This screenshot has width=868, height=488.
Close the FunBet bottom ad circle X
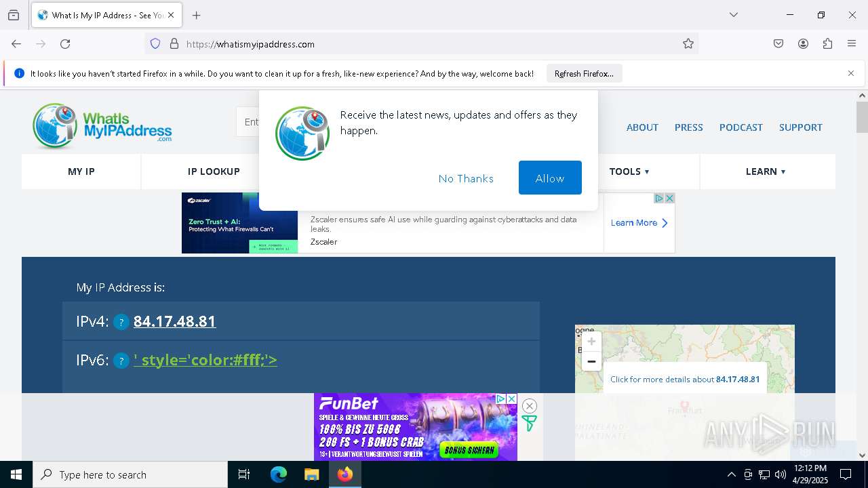click(530, 406)
